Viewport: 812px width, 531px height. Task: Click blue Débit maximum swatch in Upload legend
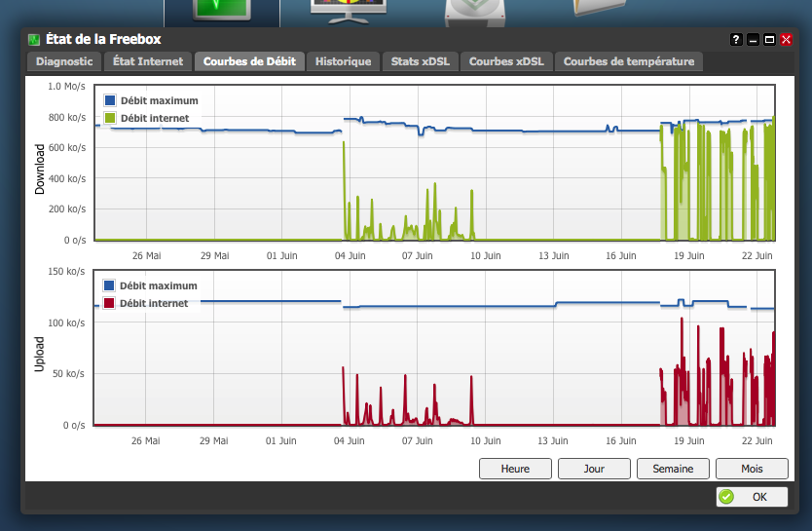click(x=109, y=285)
